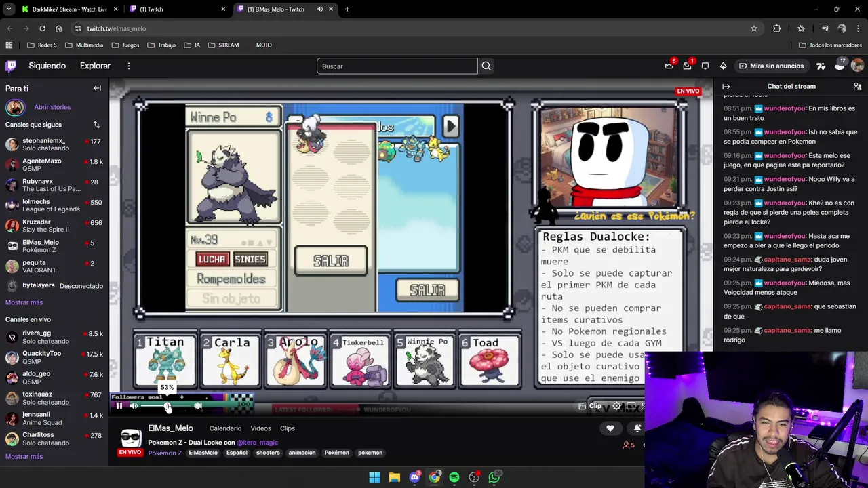Open Prime loot crown icon
Viewport: 868px width, 488px height.
669,66
